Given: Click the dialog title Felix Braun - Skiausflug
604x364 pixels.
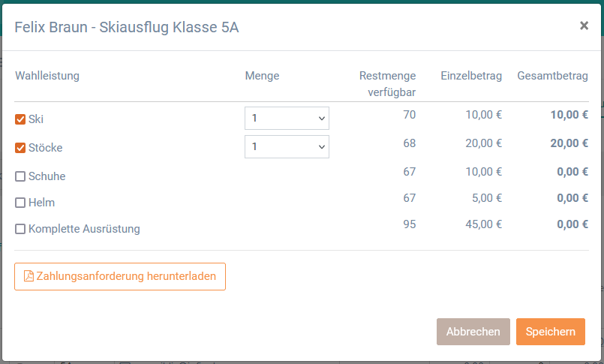Looking at the screenshot, I should pyautogui.click(x=126, y=27).
